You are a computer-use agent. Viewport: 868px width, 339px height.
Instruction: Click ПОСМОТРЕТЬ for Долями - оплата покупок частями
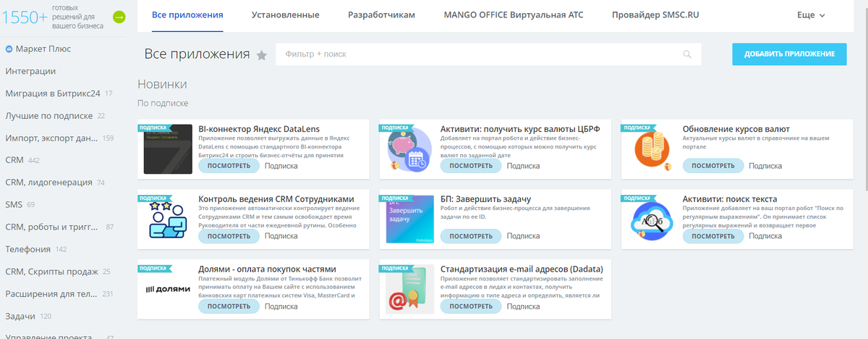229,306
